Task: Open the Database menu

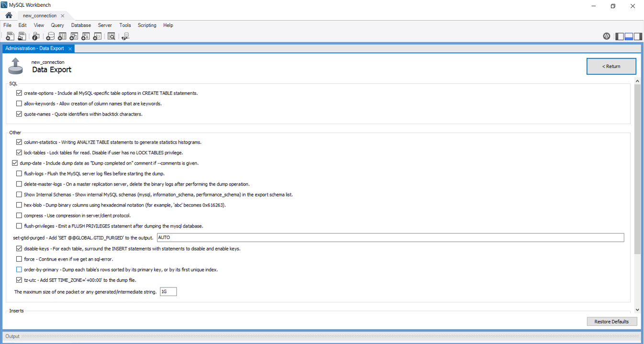Action: click(x=81, y=25)
